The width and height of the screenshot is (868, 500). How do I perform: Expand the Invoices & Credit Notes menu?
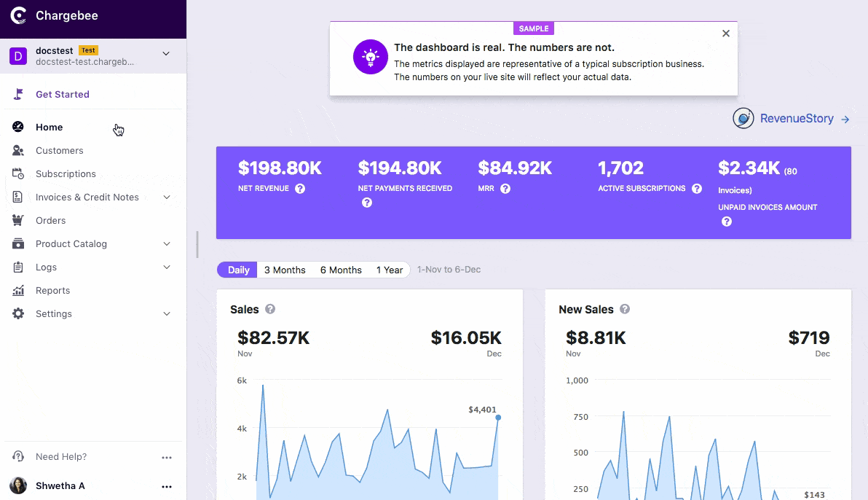point(167,198)
